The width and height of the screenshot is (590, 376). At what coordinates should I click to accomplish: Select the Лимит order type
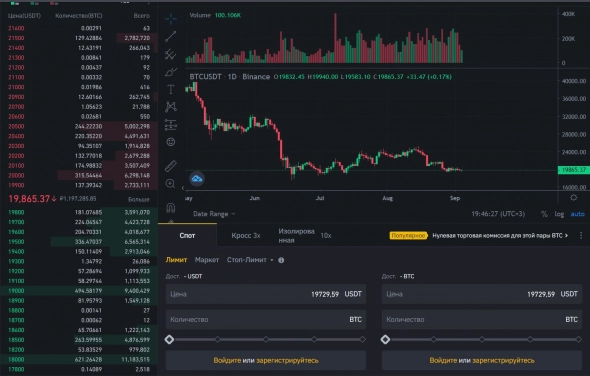click(x=176, y=260)
